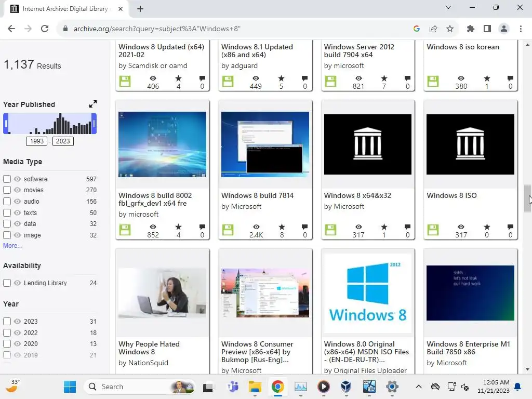Check the Lending Library checkbox
Screen dimensions: 532x399
point(7,283)
